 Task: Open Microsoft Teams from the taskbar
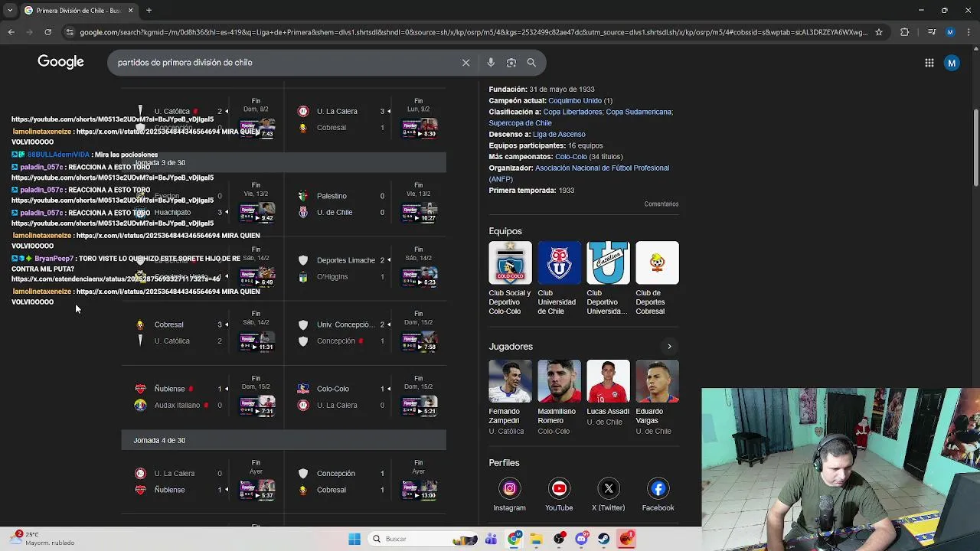[491, 539]
